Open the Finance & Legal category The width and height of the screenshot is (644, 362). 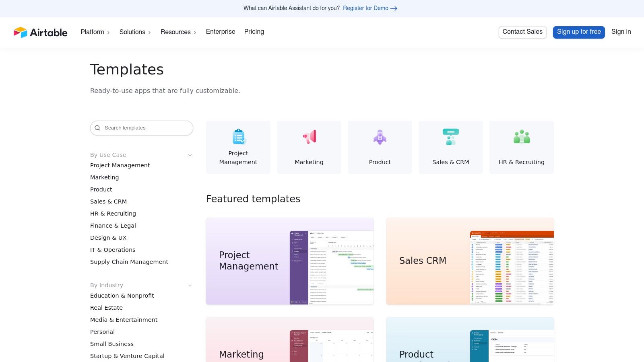113,226
